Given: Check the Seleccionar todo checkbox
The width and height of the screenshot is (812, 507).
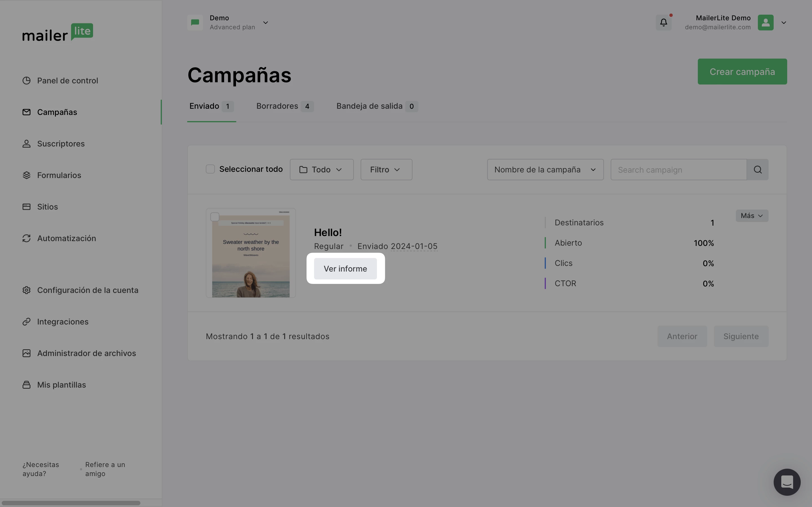Looking at the screenshot, I should (210, 169).
